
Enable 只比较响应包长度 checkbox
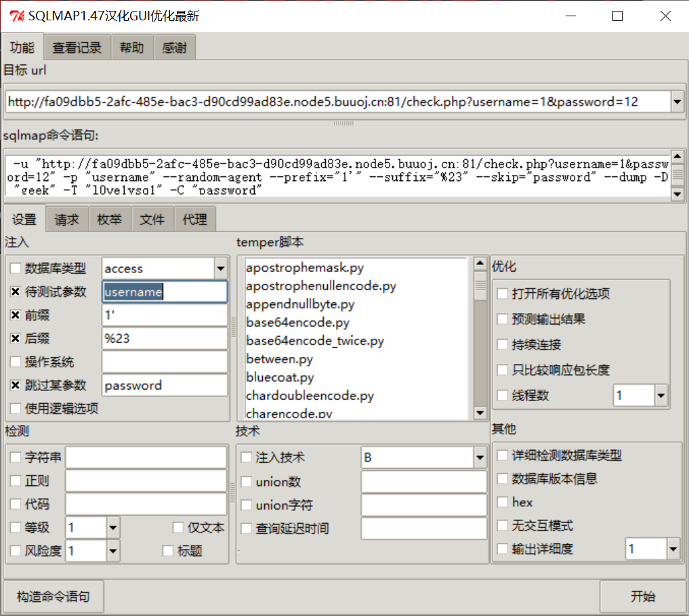(502, 370)
